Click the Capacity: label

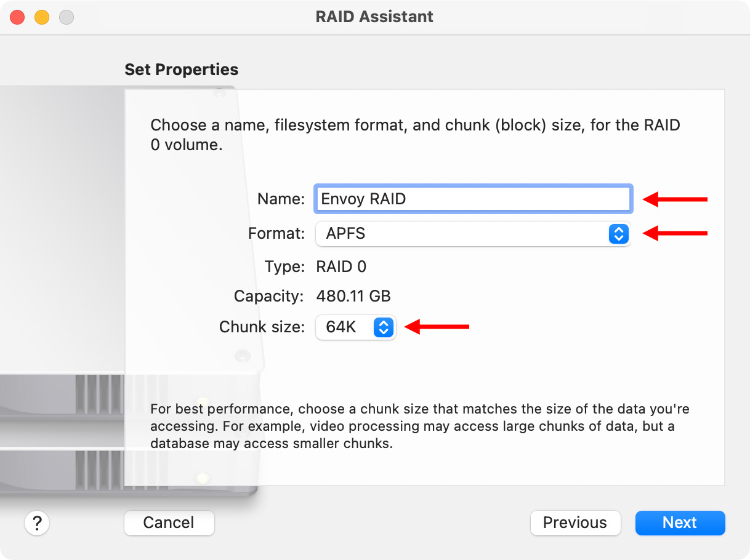click(269, 297)
